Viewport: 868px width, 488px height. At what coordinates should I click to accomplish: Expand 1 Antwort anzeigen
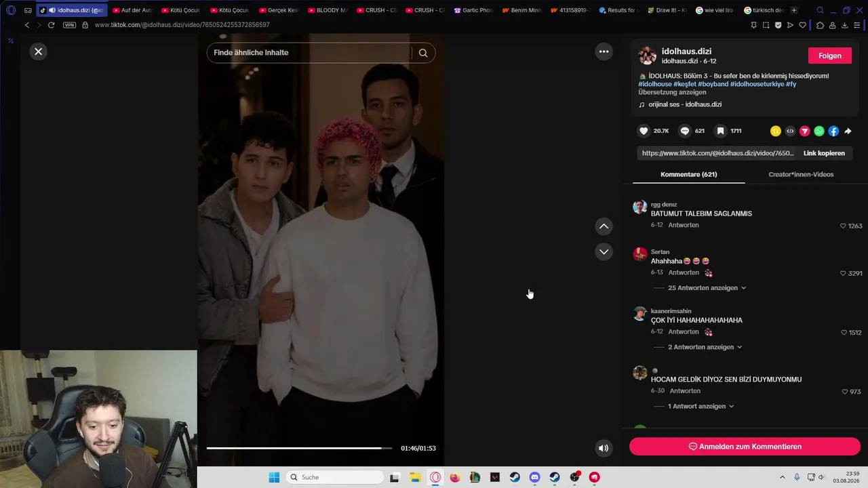pyautogui.click(x=701, y=407)
